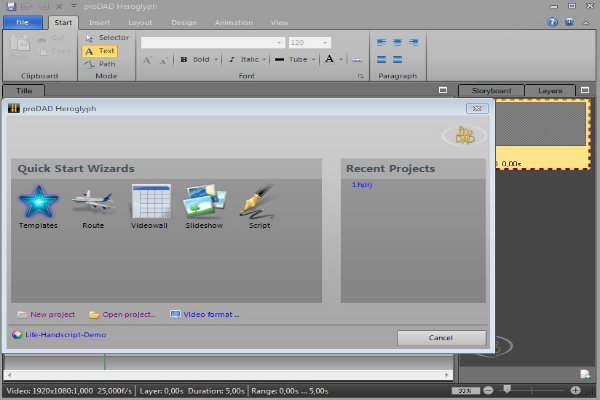Click the New project link
Screen dimensions: 600x400
pyautogui.click(x=53, y=315)
